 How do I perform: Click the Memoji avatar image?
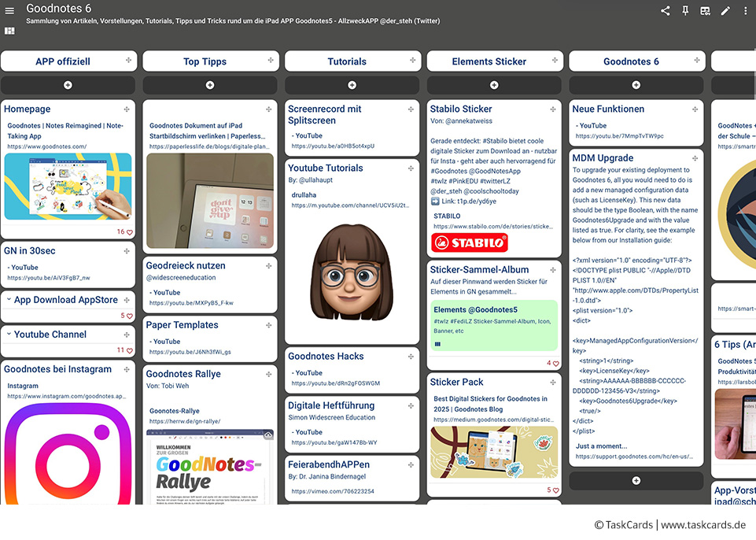pyautogui.click(x=352, y=272)
